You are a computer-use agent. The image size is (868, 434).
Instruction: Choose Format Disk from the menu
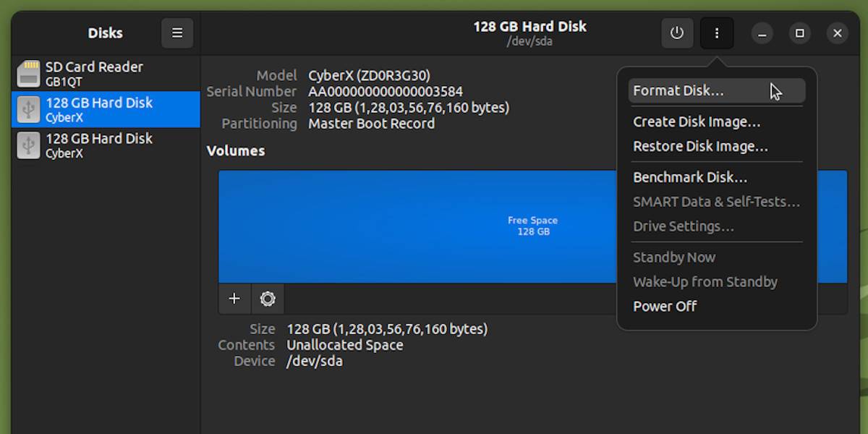point(678,90)
